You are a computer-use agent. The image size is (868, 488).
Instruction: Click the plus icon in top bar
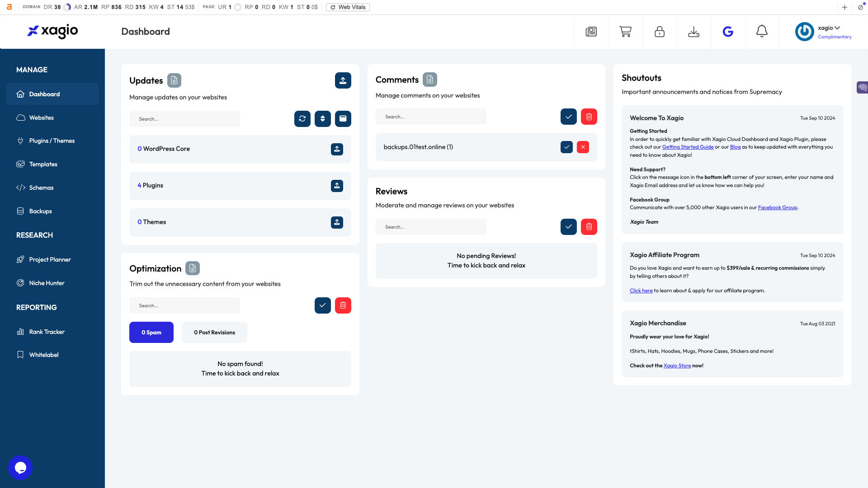(x=844, y=7)
